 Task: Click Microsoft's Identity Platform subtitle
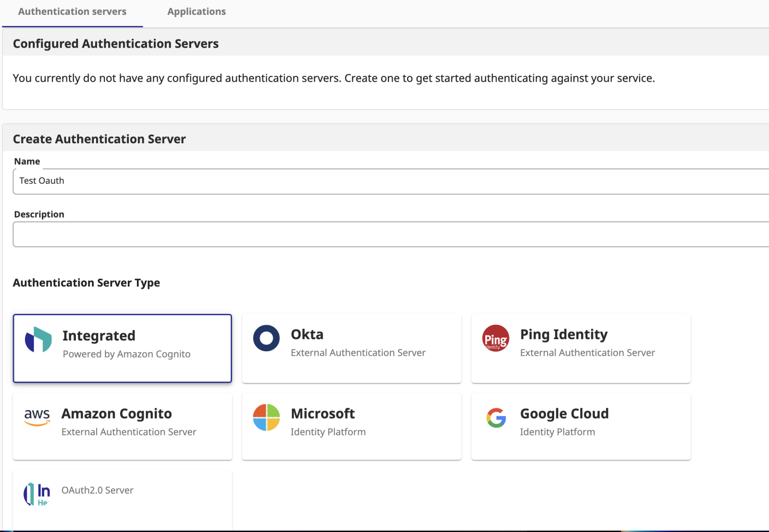click(x=328, y=432)
